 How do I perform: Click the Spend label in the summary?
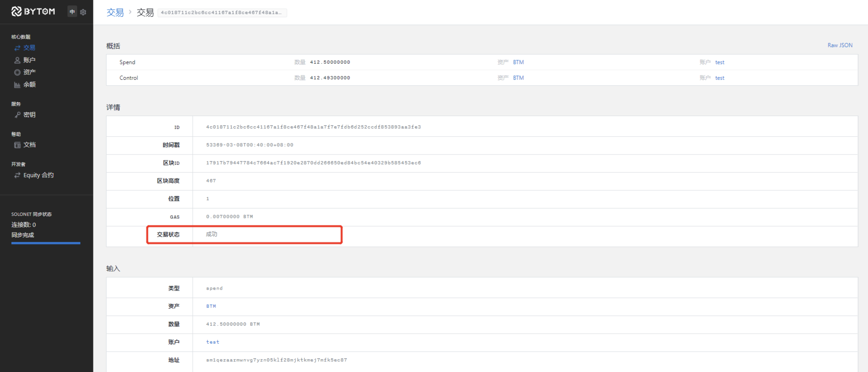coord(128,62)
